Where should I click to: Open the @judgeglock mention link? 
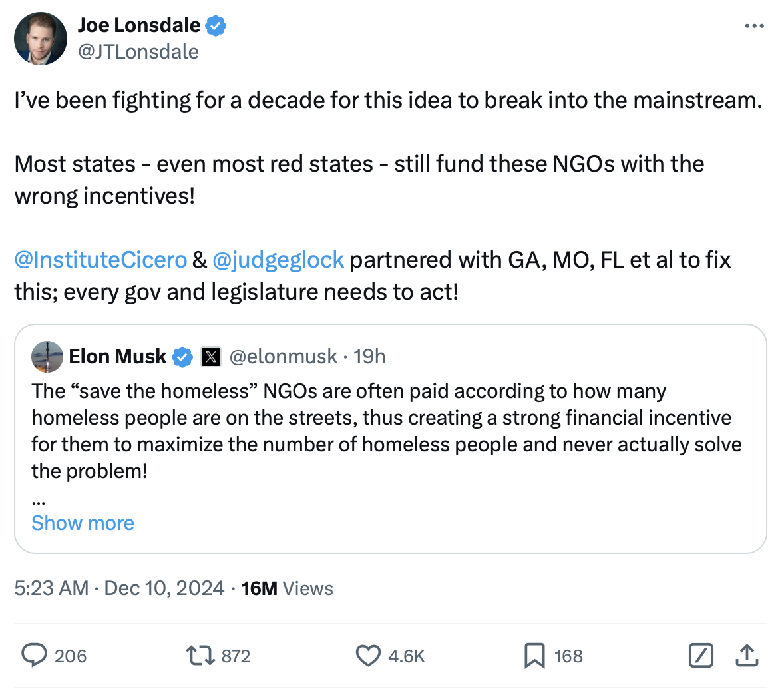pos(278,260)
